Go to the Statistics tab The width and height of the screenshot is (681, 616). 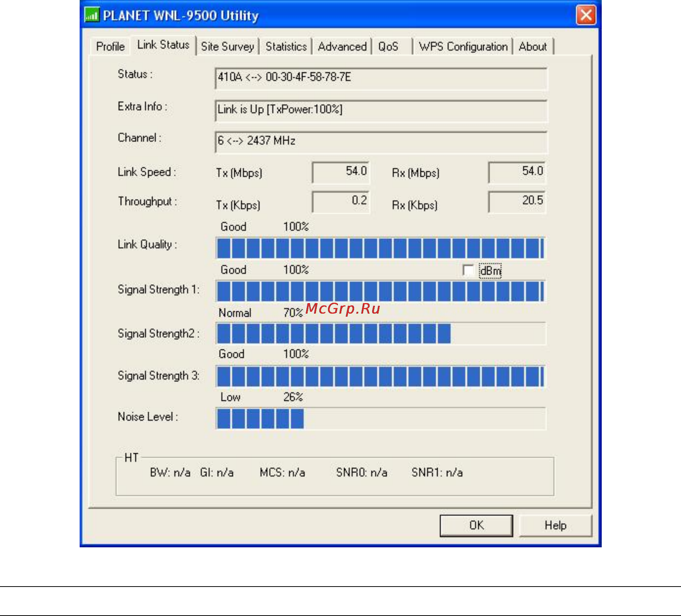(x=286, y=46)
